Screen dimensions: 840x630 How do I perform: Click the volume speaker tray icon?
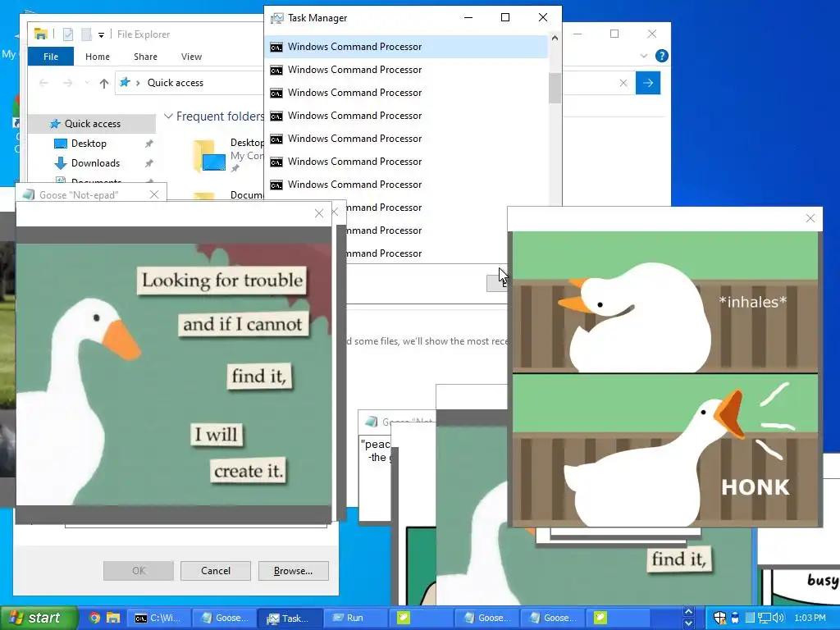pos(778,618)
